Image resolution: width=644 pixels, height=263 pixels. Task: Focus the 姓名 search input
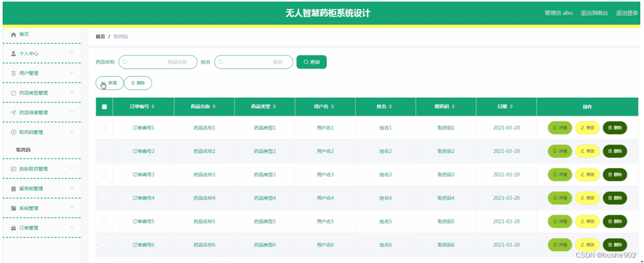pos(253,62)
